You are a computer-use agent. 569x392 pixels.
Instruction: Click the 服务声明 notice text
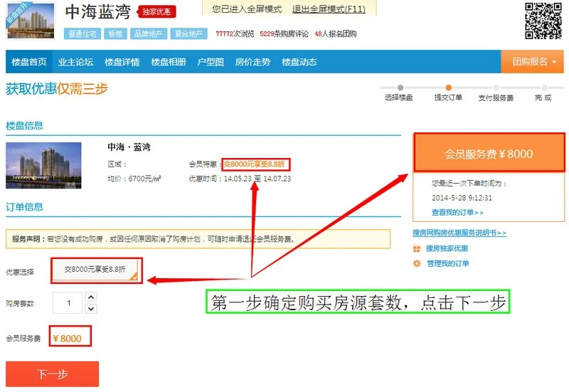pos(154,239)
